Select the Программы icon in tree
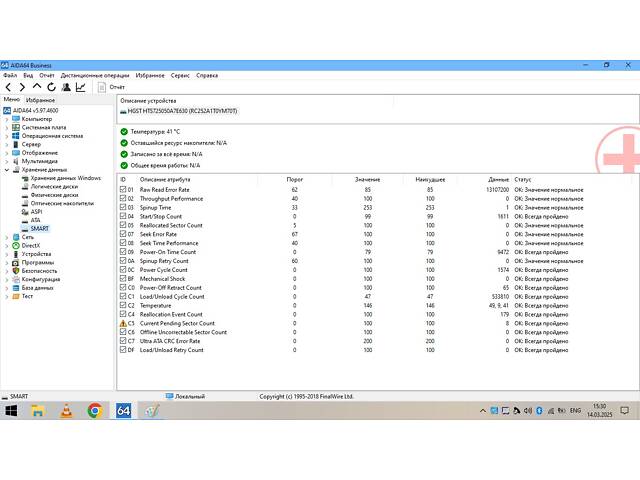Screen dimensions: 640x480 pos(16,262)
